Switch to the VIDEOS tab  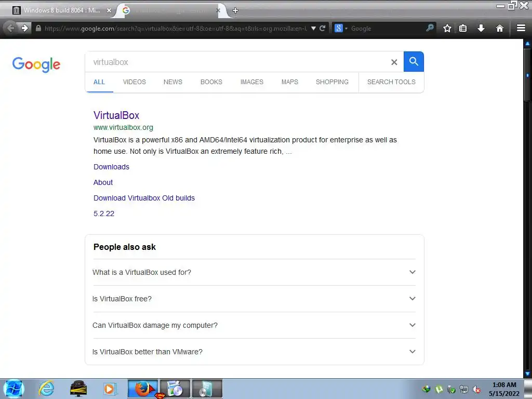tap(135, 82)
